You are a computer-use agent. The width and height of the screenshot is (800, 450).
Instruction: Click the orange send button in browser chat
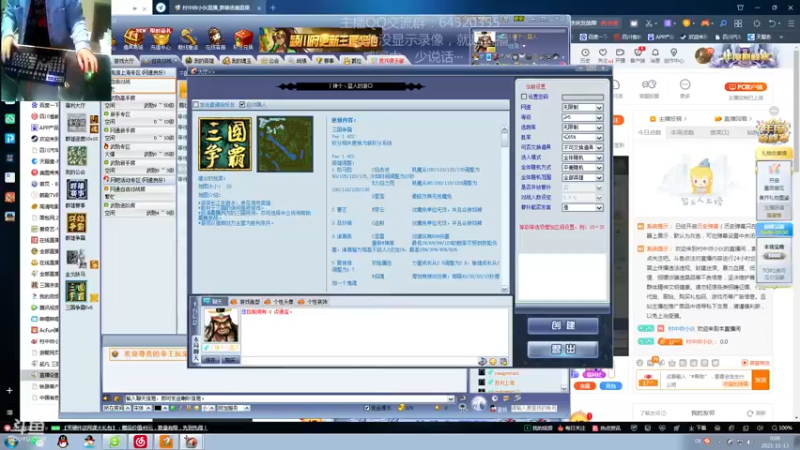click(760, 380)
